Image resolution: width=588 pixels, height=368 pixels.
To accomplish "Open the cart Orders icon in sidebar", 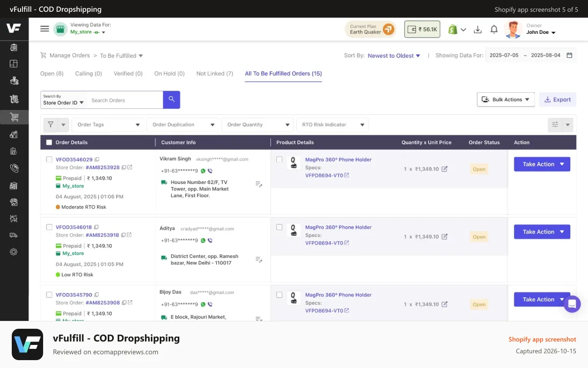I will pos(14,117).
